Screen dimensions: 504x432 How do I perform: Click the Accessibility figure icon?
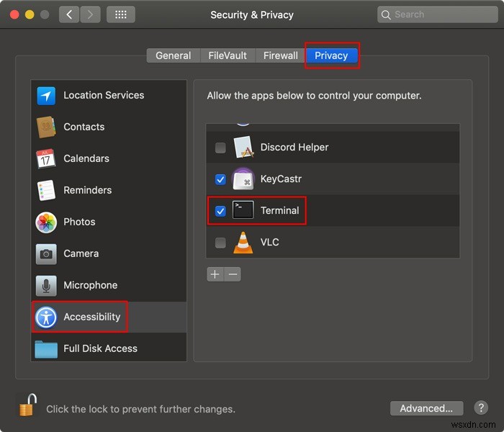[46, 318]
